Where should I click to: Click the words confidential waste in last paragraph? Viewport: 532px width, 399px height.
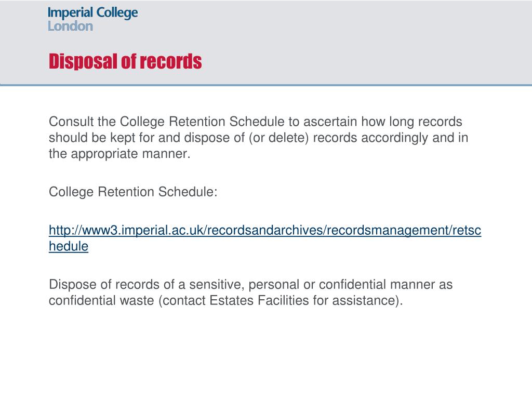coord(101,300)
